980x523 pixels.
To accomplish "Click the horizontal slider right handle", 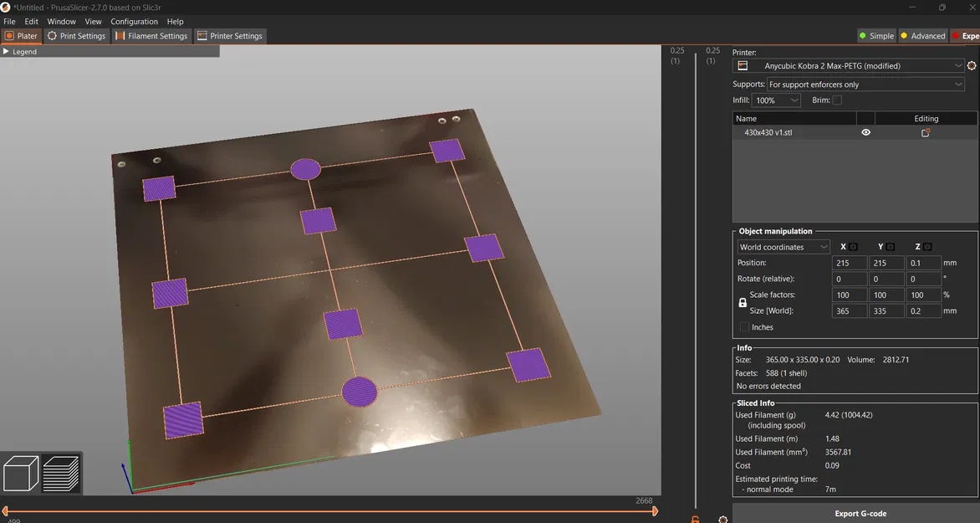I will [x=655, y=511].
